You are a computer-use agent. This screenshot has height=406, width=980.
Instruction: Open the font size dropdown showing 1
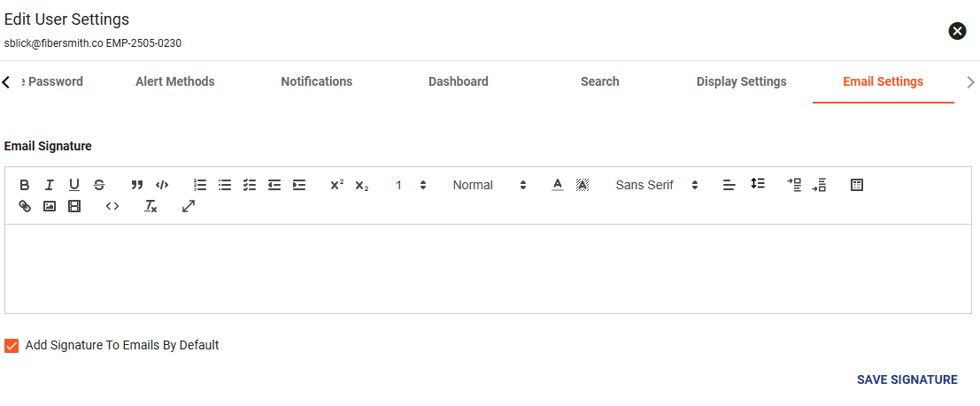(411, 185)
